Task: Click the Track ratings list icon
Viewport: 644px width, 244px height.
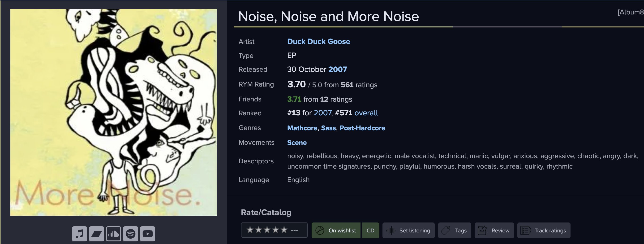Action: pyautogui.click(x=525, y=231)
